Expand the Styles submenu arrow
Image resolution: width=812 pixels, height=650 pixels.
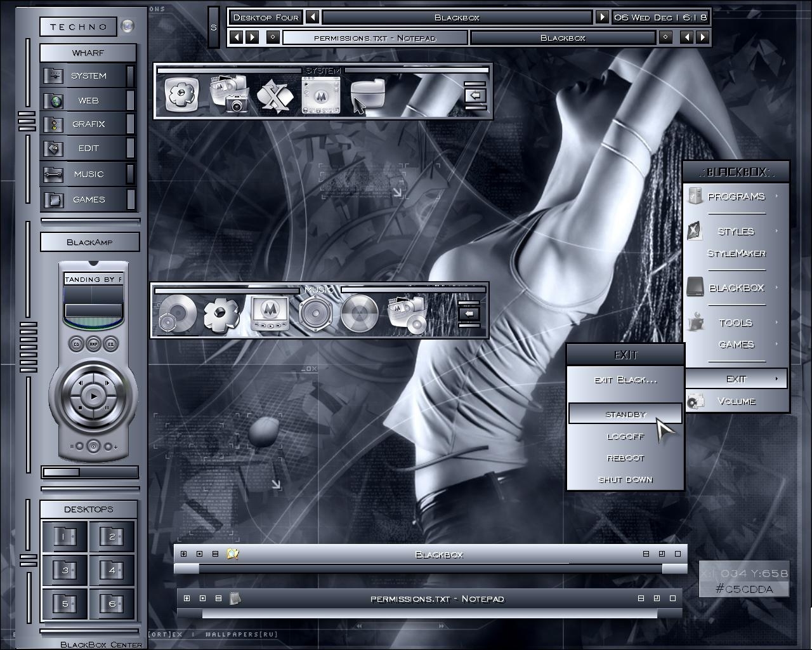click(x=776, y=231)
